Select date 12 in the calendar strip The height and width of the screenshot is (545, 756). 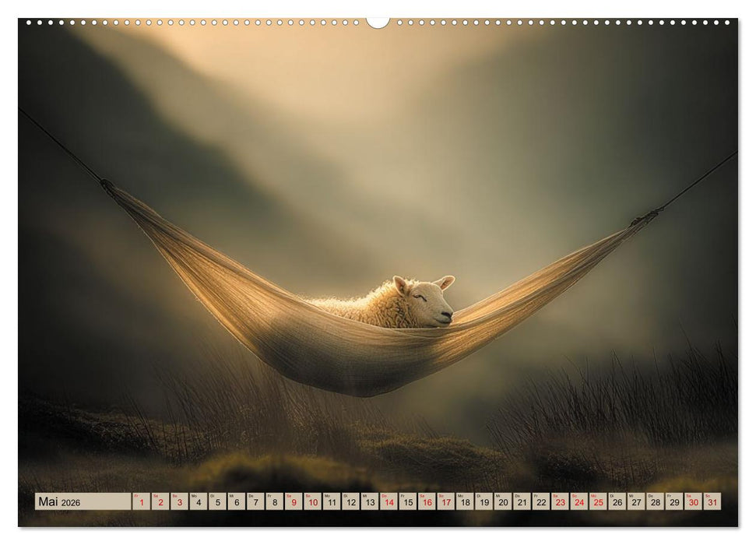tap(350, 502)
